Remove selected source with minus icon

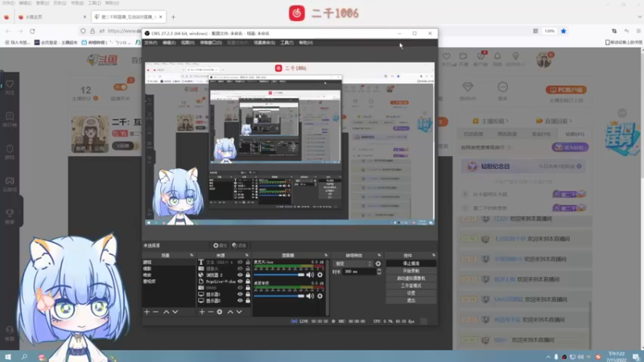[210, 312]
